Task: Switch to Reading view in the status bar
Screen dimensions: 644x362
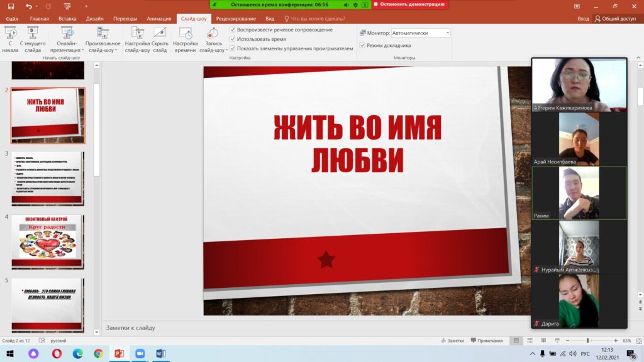Action: pyautogui.click(x=543, y=341)
